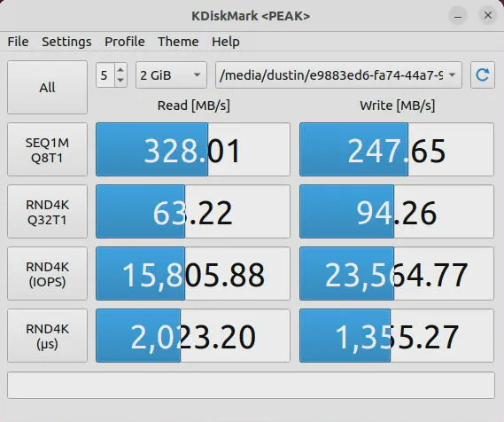The height and width of the screenshot is (422, 504).
Task: Click the RND4K (µs) button
Action: point(47,336)
